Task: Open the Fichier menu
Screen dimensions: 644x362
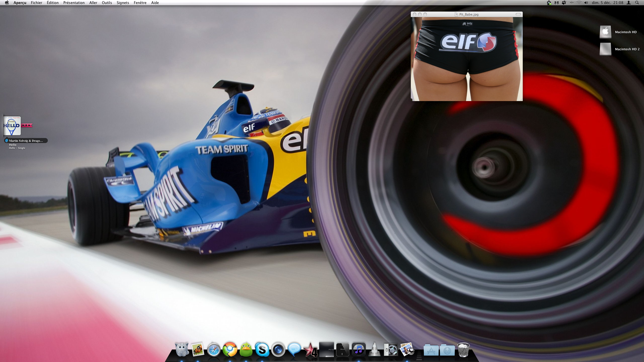Action: tap(36, 3)
